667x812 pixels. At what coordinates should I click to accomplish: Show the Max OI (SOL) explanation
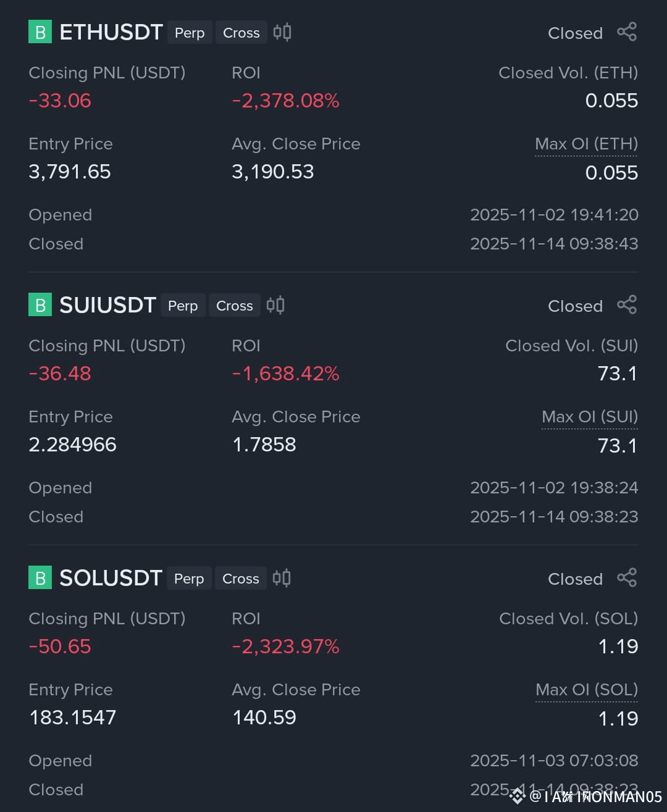click(587, 690)
